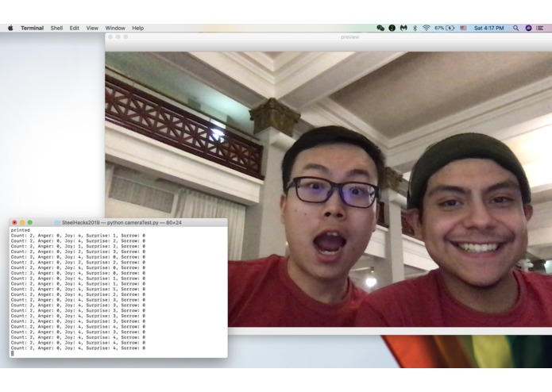This screenshot has height=392, width=552.
Task: Open the Wi-Fi status menu
Action: point(426,28)
